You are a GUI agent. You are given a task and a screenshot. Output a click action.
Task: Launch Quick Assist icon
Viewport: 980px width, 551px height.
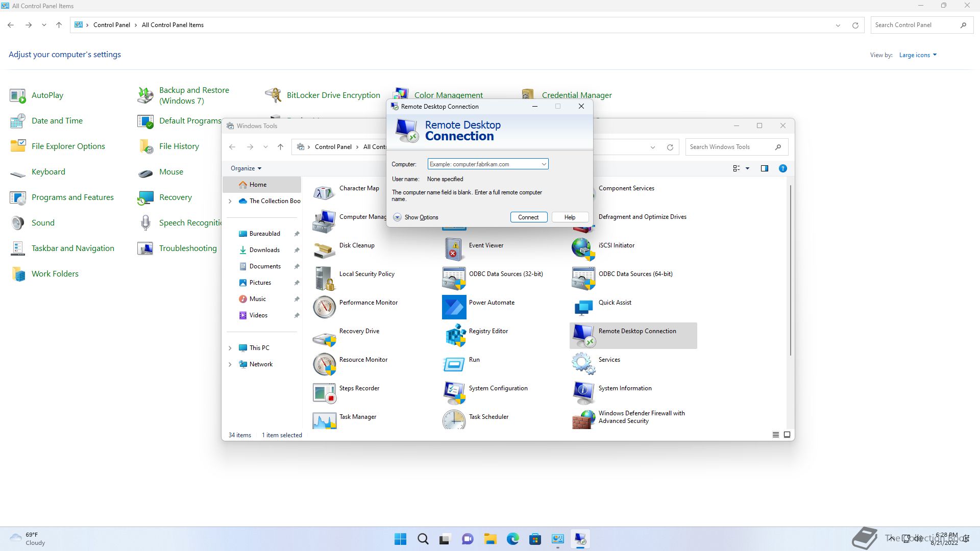[x=583, y=307]
